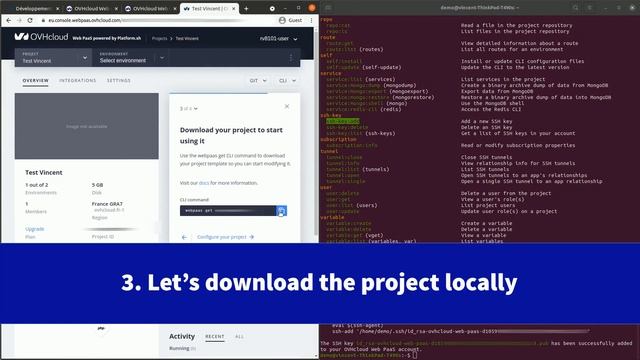Open a new browser tab
640x360 pixels.
[246, 8]
